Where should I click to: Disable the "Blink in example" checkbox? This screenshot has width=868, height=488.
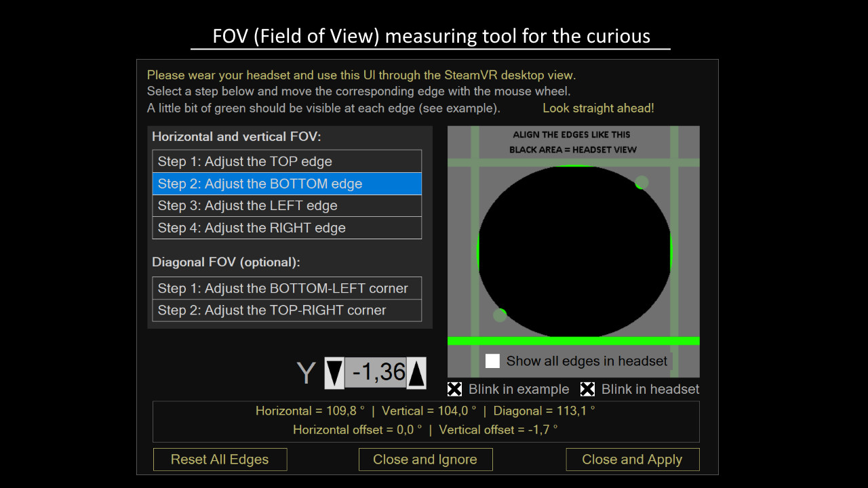(x=454, y=389)
